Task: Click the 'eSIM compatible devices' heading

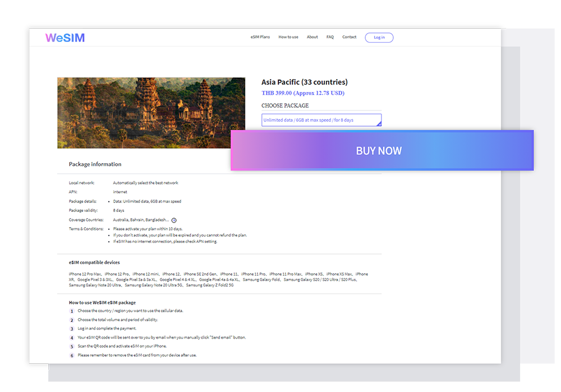Action: click(x=94, y=262)
